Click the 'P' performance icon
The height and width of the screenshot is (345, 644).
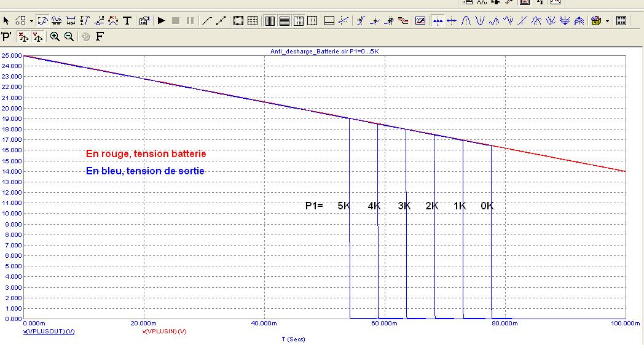[x=6, y=36]
